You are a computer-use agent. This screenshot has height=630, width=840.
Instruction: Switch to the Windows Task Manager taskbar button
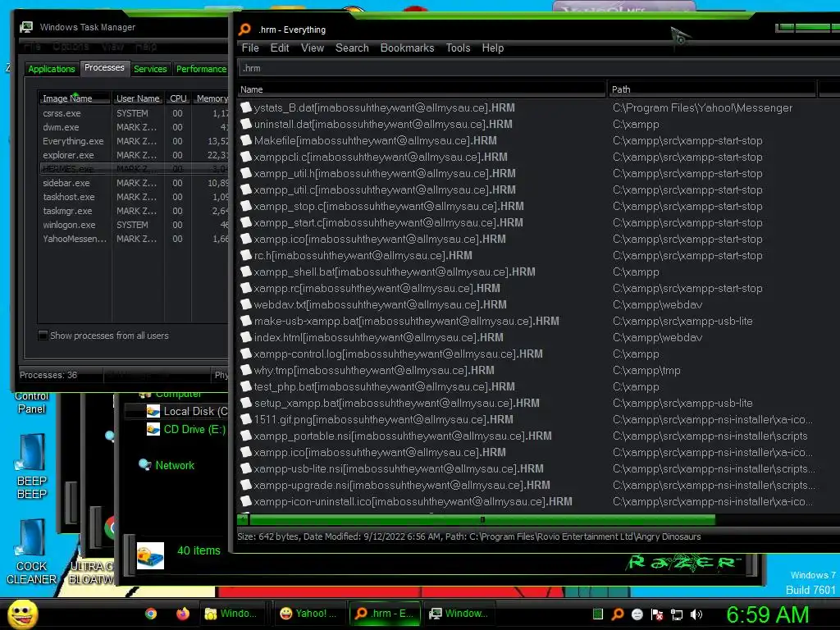459,614
